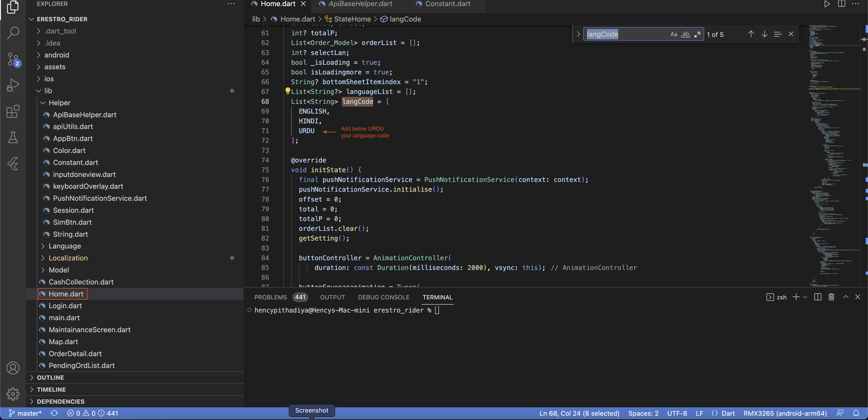This screenshot has height=420, width=868.
Task: Toggle Use Regular Expression in find
Action: 697,34
